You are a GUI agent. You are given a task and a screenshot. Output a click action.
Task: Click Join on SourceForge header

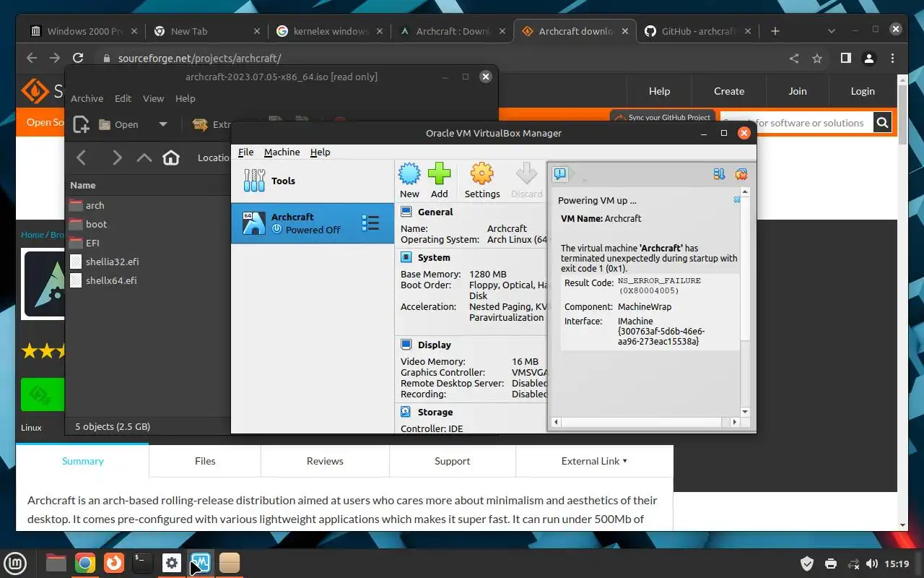(x=798, y=91)
